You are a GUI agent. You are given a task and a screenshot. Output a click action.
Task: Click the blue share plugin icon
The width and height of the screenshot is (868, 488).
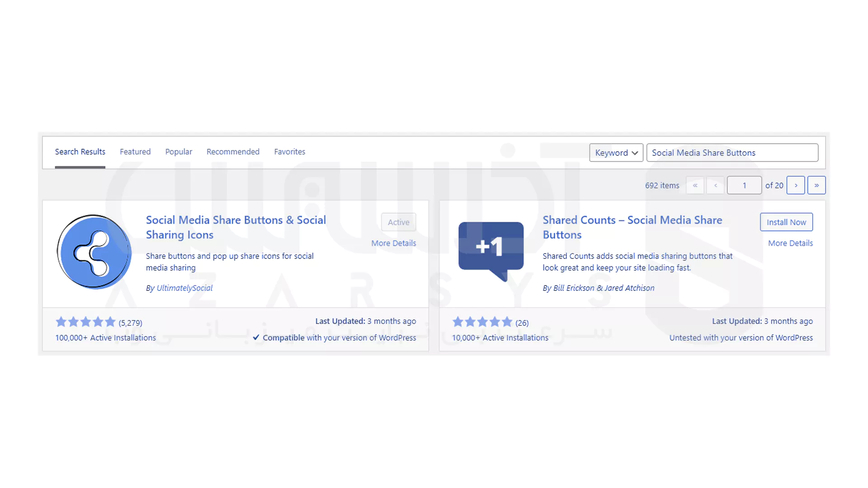[94, 252]
